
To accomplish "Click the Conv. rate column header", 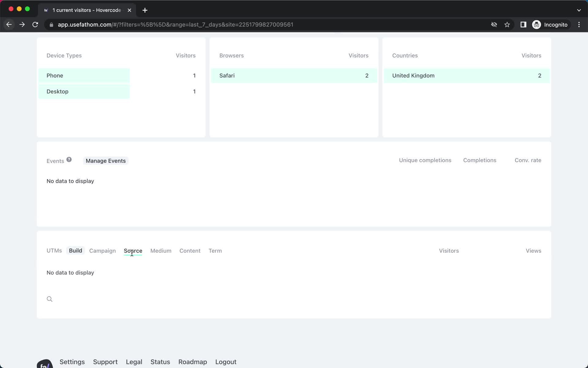I will 528,160.
